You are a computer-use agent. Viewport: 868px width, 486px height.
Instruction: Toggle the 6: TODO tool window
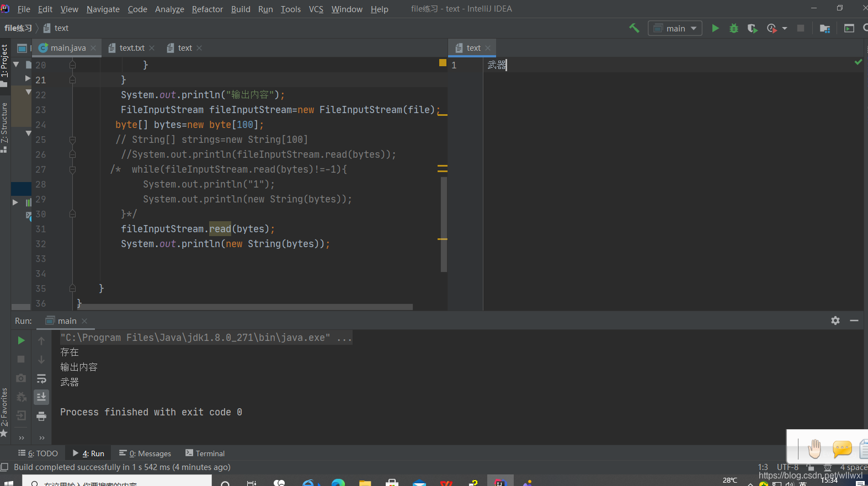coord(38,453)
